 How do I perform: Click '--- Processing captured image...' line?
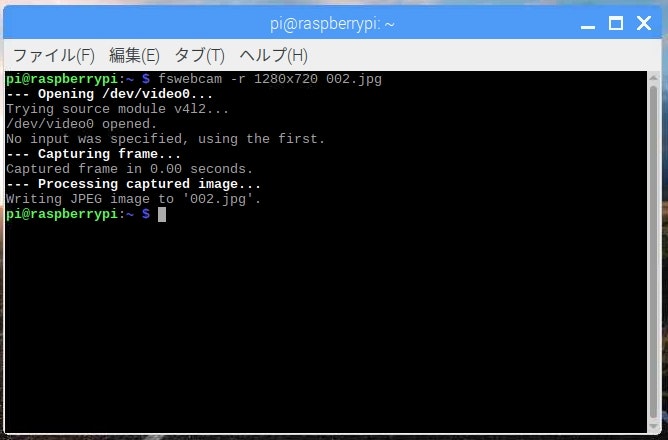click(133, 184)
